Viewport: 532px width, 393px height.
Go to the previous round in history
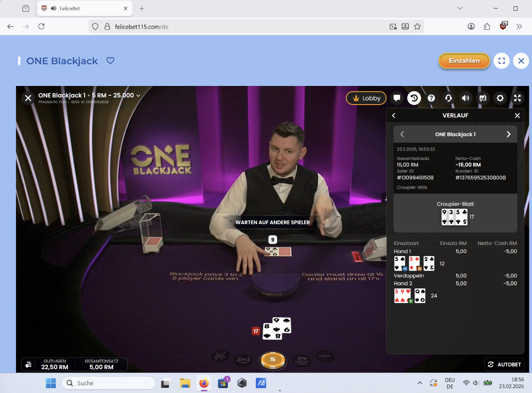[403, 134]
